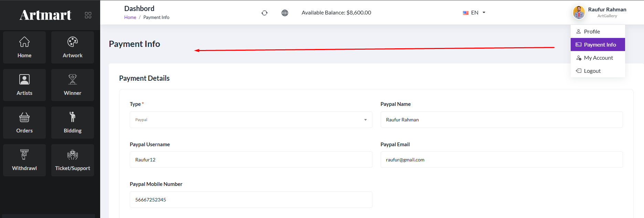The image size is (644, 218).
Task: Open the payment Type dropdown
Action: (251, 120)
